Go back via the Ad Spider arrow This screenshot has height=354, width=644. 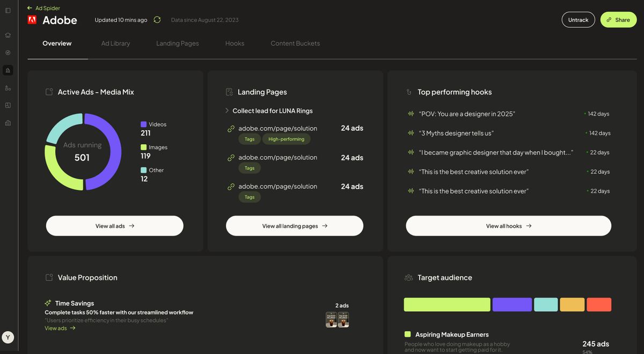(x=30, y=8)
